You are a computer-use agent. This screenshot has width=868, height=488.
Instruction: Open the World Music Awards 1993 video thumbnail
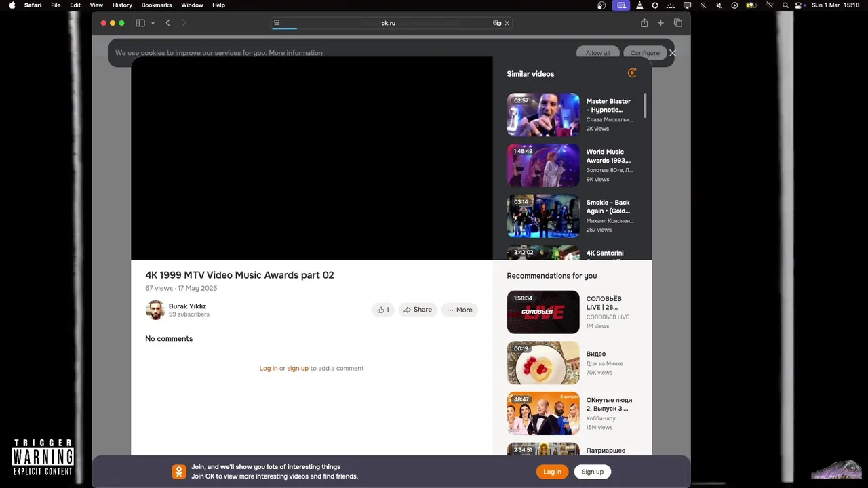(x=543, y=165)
